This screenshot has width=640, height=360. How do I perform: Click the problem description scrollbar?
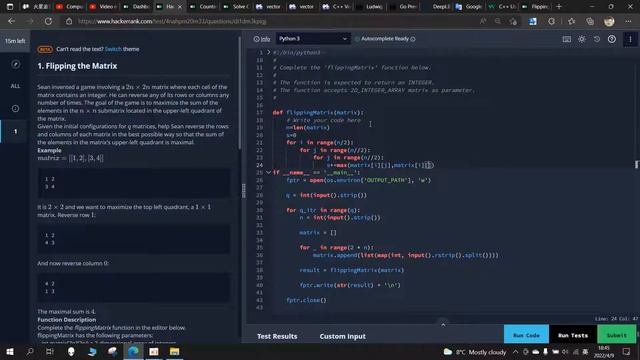pyautogui.click(x=240, y=94)
